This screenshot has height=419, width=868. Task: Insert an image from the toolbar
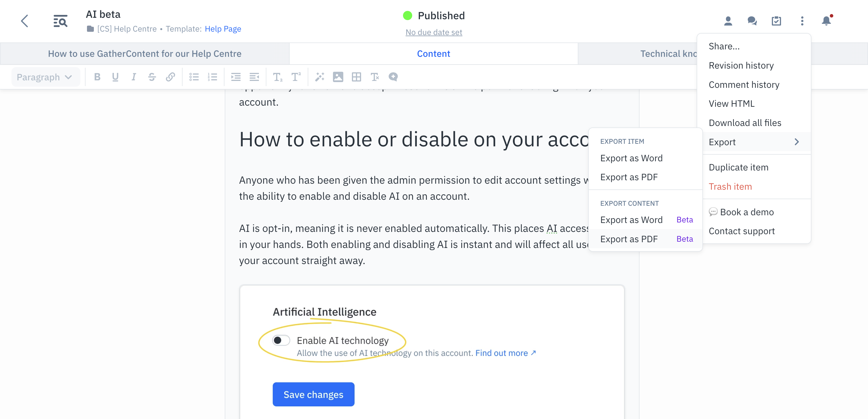[338, 77]
